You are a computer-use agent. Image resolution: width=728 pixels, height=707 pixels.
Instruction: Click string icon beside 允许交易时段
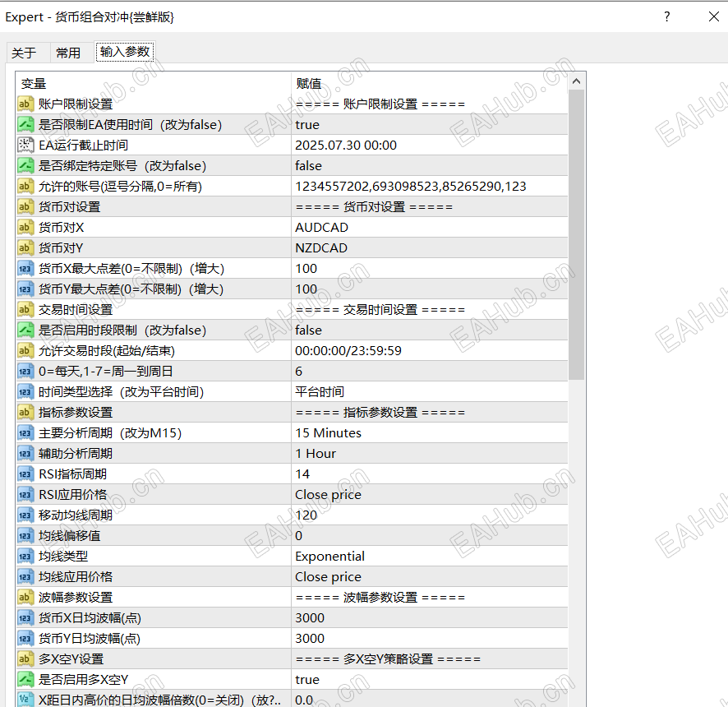pos(25,350)
